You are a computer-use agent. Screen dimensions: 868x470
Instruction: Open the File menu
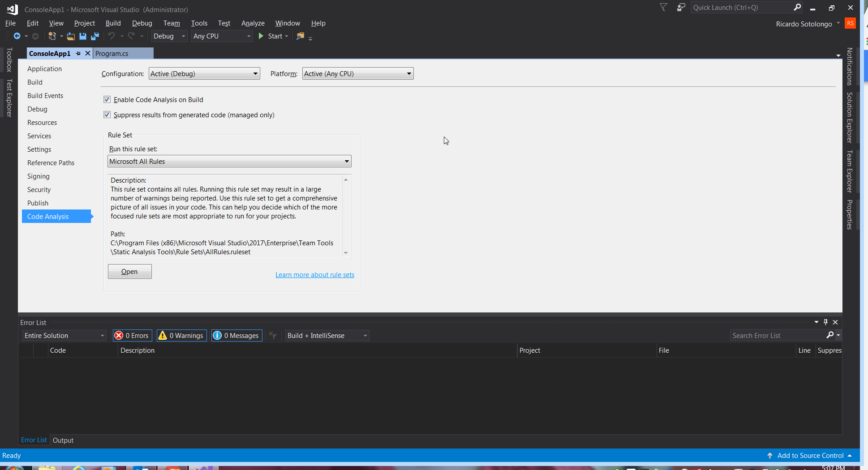[x=10, y=23]
